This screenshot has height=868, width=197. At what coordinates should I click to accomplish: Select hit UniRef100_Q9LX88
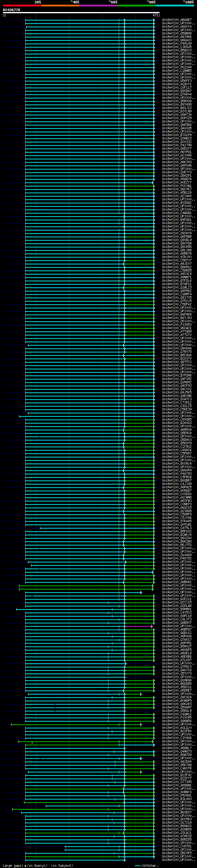(x=177, y=250)
